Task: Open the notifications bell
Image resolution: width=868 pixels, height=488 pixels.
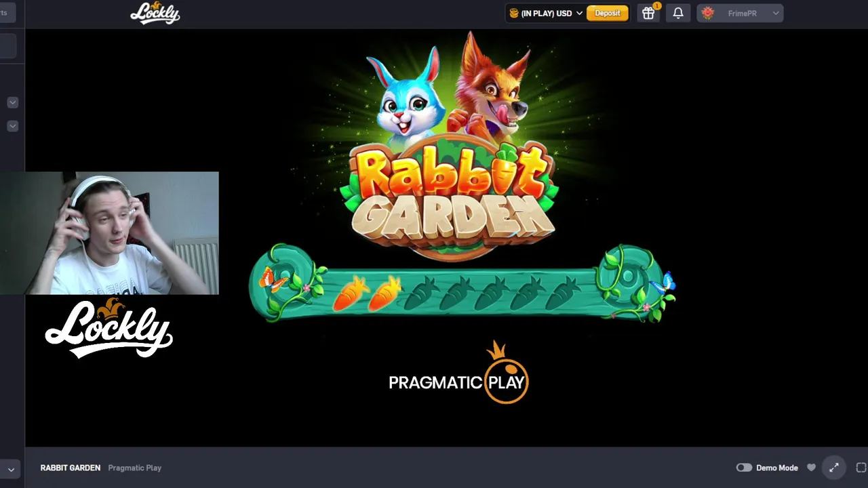Action: click(678, 14)
